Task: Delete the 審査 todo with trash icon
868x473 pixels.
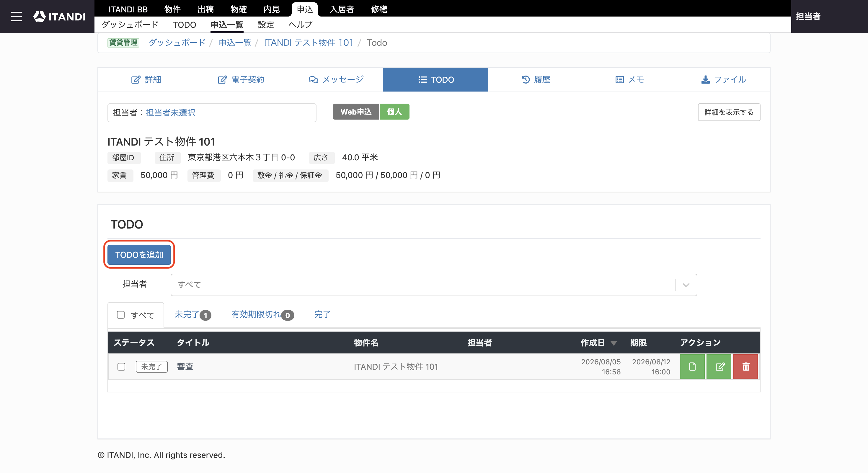Action: tap(745, 366)
